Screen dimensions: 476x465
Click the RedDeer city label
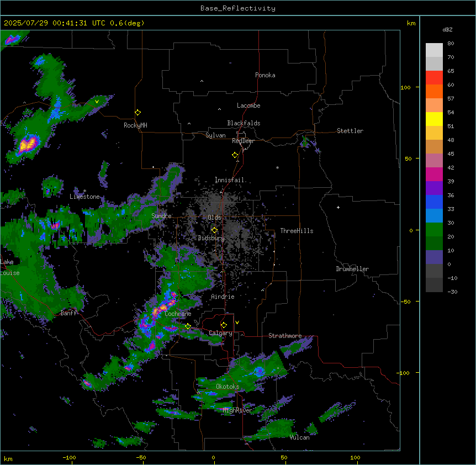coord(243,141)
